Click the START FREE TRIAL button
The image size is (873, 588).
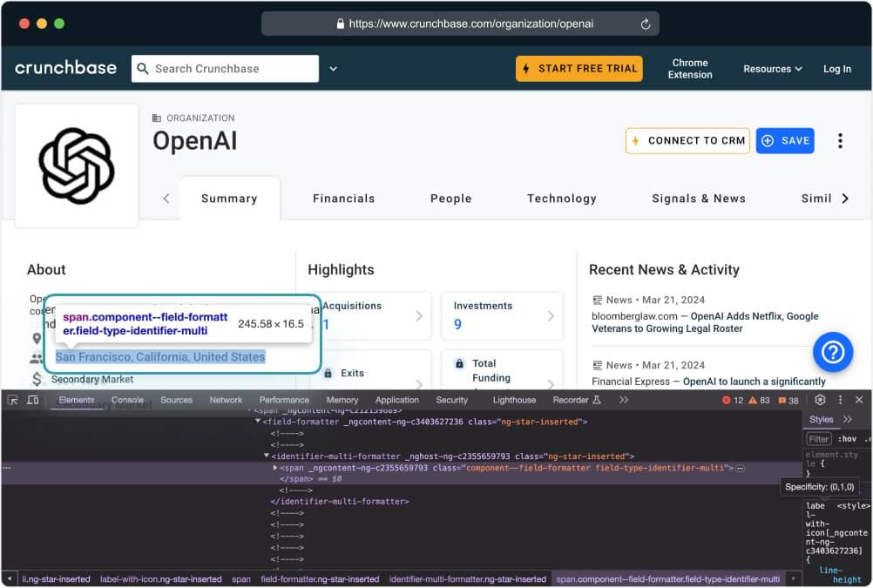click(579, 69)
